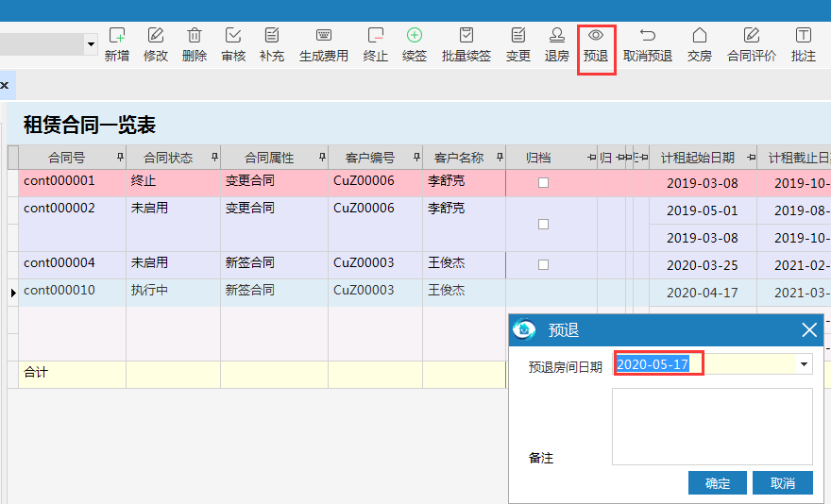This screenshot has height=504, width=831.
Task: Sort by 合同属性 column header
Action: click(x=269, y=158)
